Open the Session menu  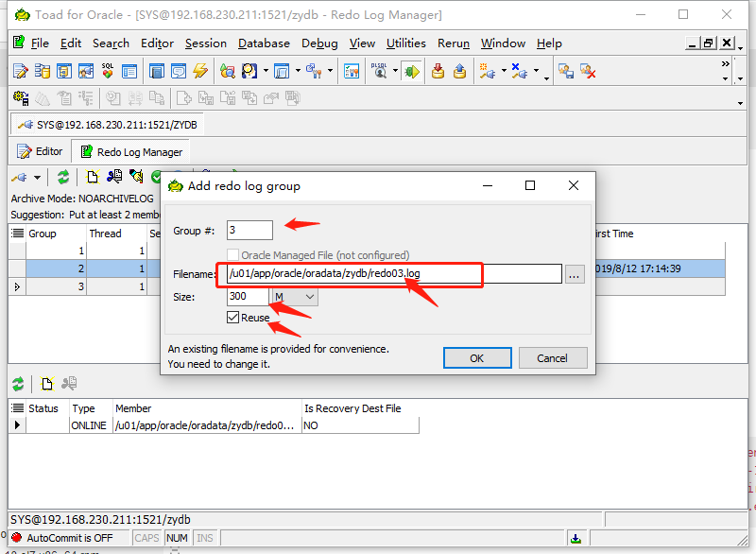(x=206, y=43)
